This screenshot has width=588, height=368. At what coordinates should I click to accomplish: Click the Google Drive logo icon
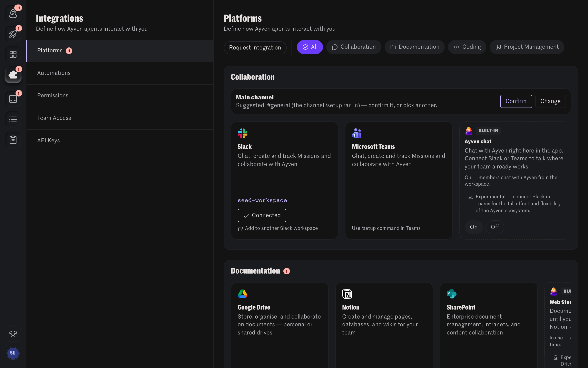click(x=243, y=294)
